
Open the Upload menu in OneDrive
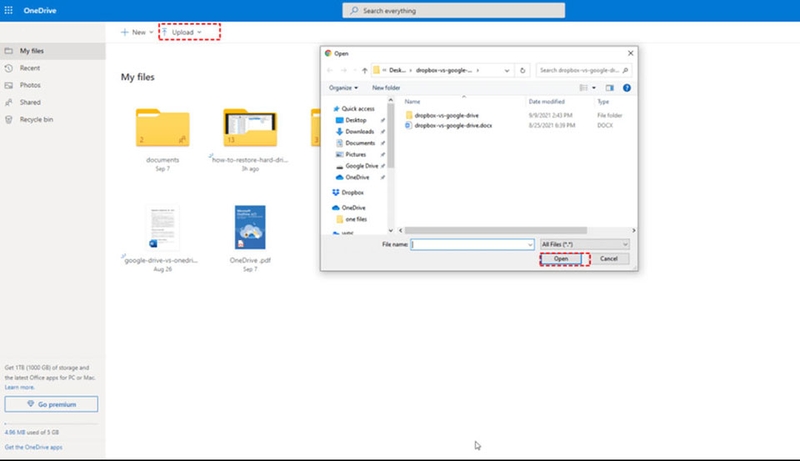pyautogui.click(x=182, y=32)
